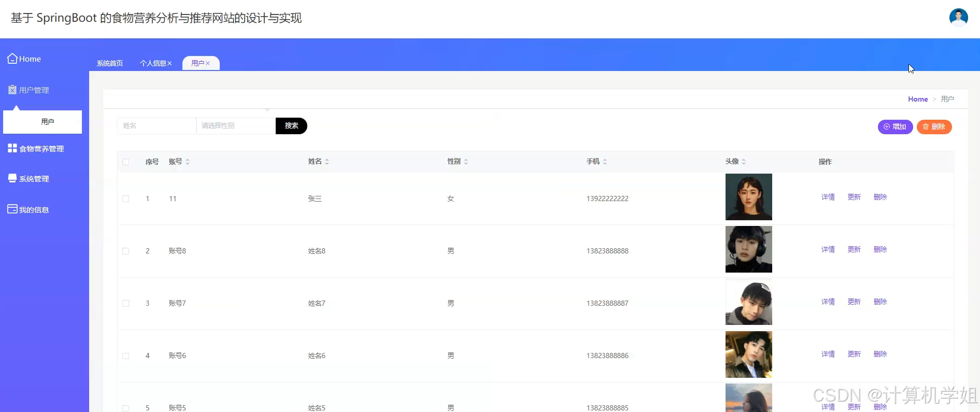Click the black 搜索 button

click(291, 125)
